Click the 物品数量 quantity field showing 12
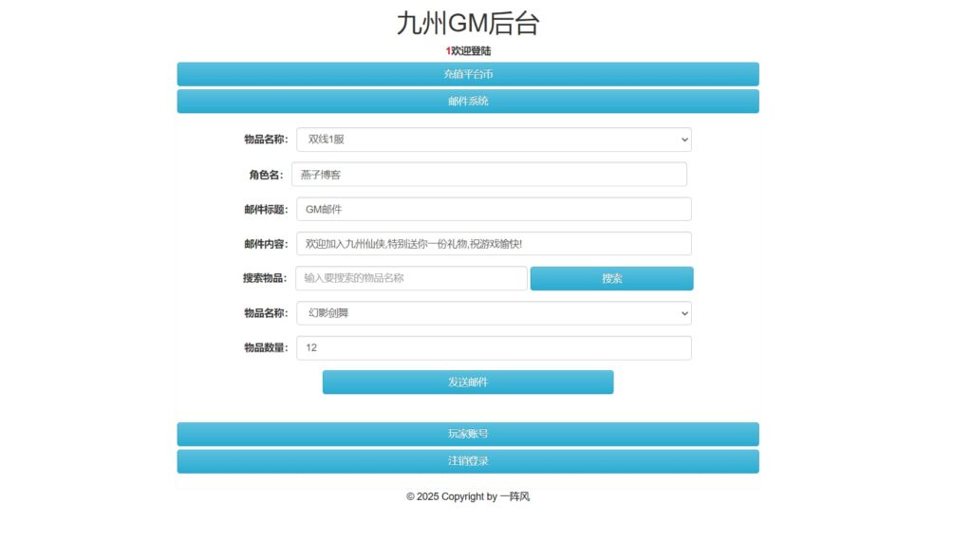The height and width of the screenshot is (560, 972). (492, 347)
